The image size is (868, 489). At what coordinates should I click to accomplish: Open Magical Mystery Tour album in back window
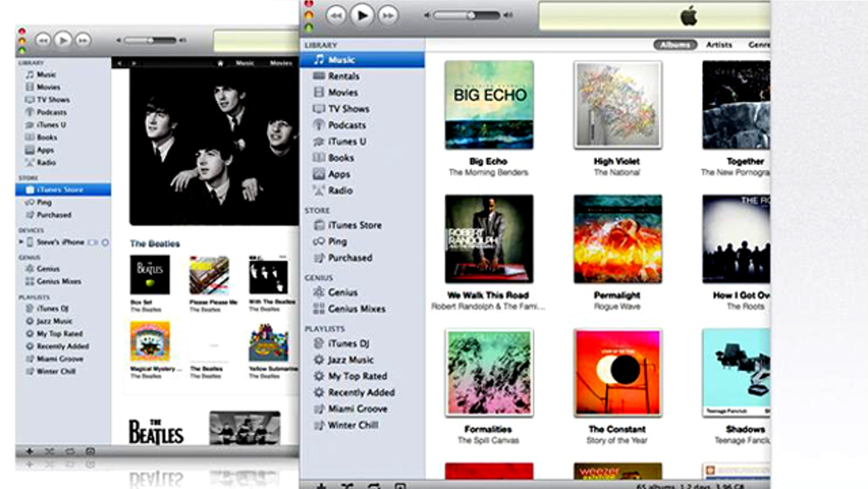(150, 342)
